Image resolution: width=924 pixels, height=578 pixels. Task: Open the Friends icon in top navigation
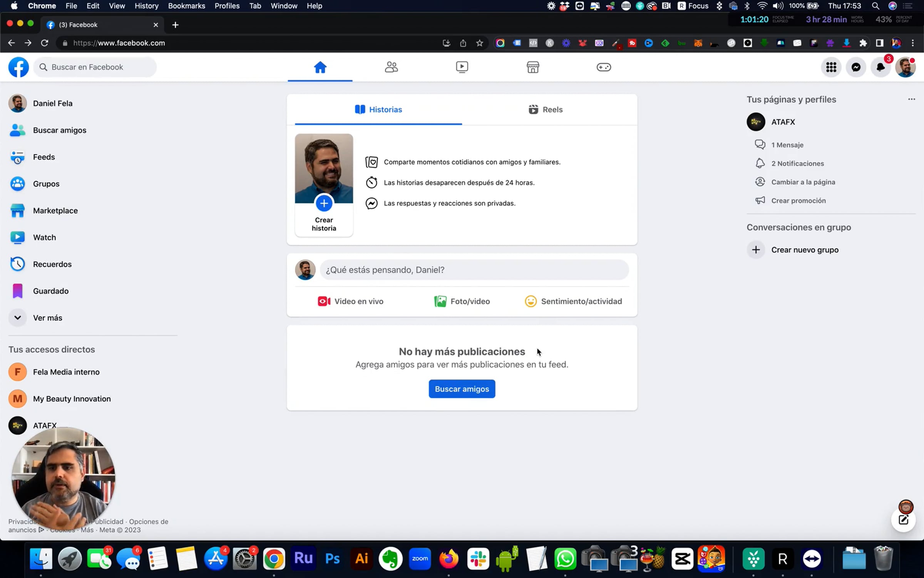(x=391, y=67)
